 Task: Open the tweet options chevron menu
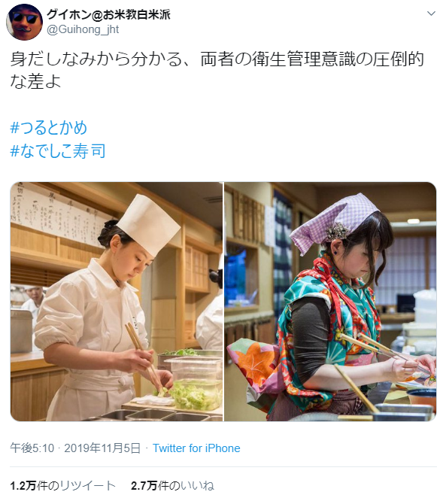431,14
